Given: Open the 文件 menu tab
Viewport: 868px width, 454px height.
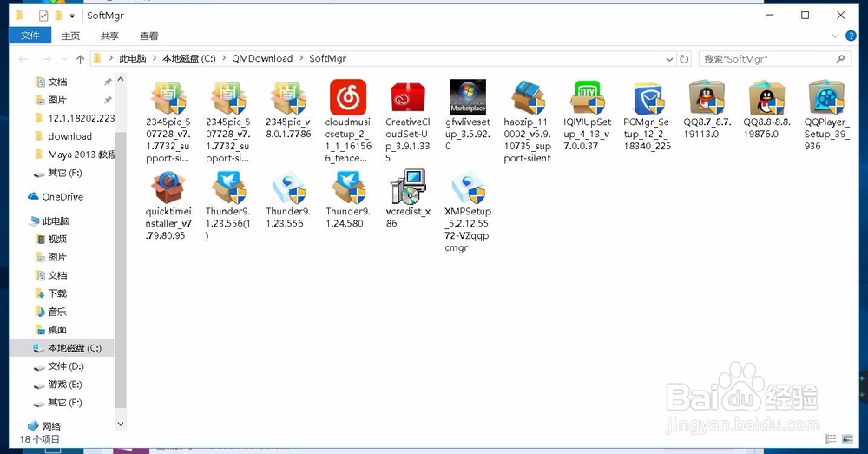Looking at the screenshot, I should [30, 36].
